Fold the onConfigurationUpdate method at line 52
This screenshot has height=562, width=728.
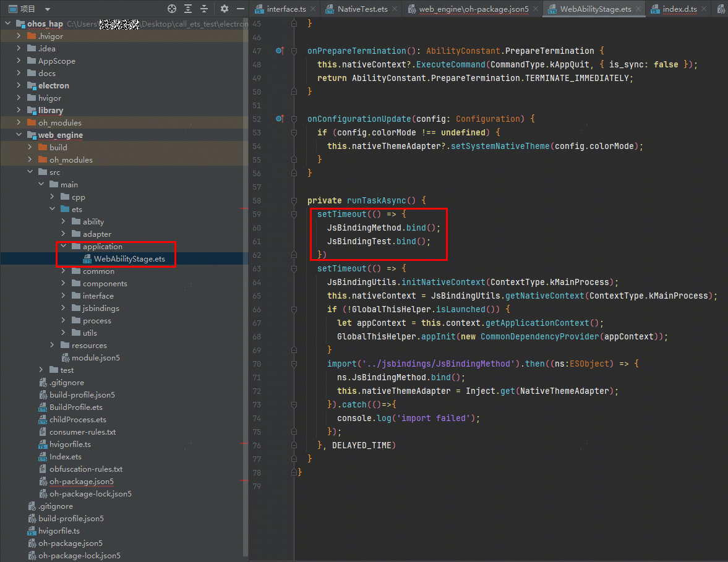click(x=294, y=119)
